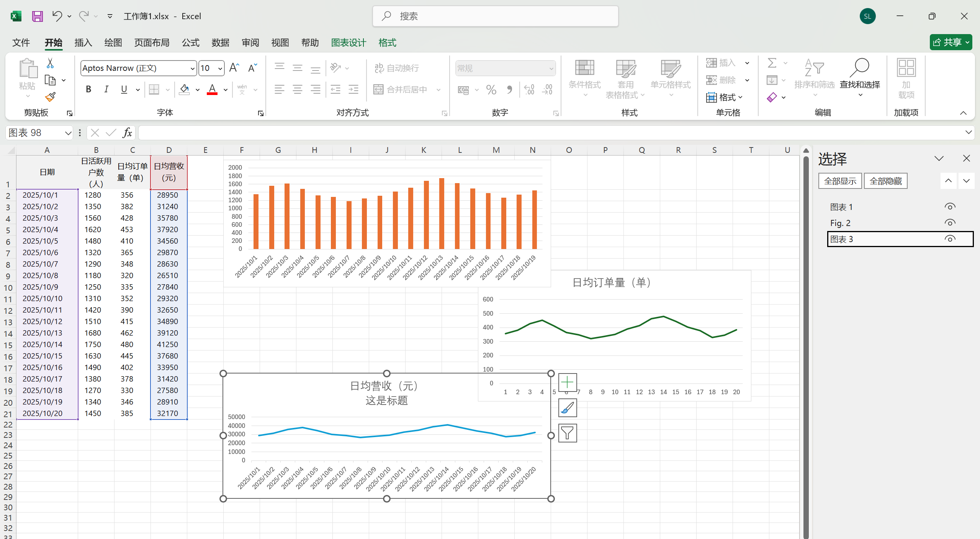Click the AutoSum sigma icon
The image size is (980, 539).
772,63
